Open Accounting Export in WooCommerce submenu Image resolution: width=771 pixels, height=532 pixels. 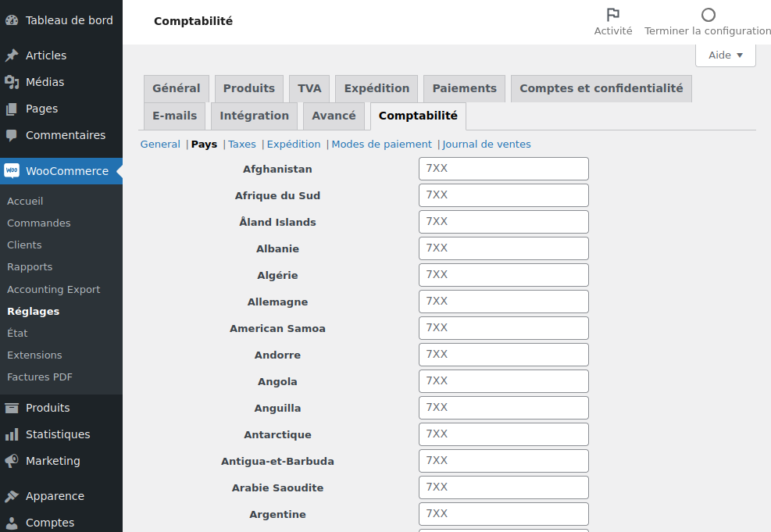(x=53, y=289)
